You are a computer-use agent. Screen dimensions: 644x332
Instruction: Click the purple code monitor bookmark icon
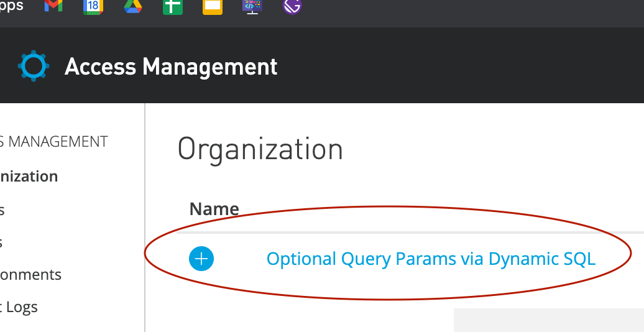(252, 6)
